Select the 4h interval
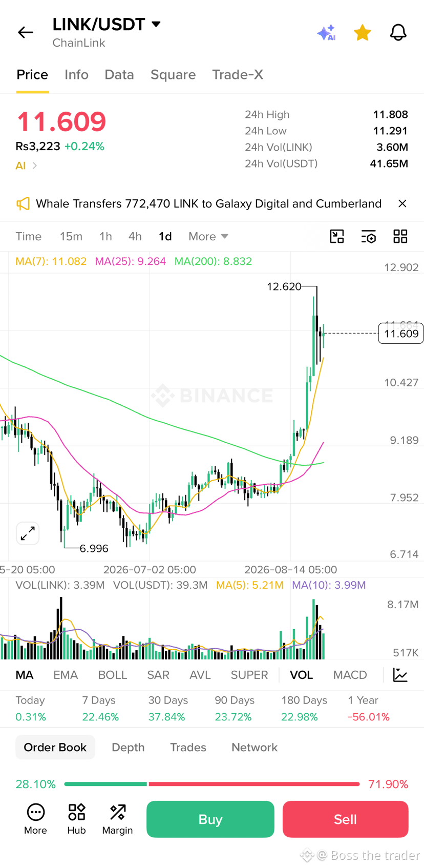 click(x=135, y=236)
